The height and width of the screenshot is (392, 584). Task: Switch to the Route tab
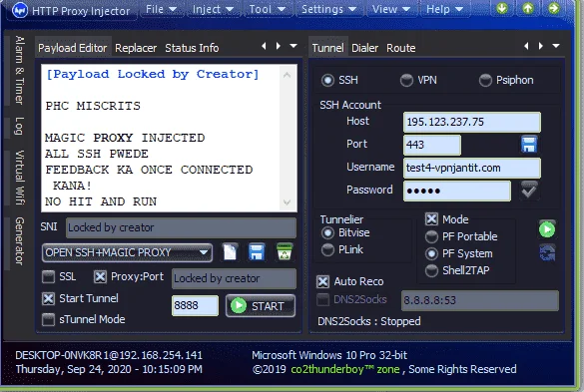(x=400, y=48)
